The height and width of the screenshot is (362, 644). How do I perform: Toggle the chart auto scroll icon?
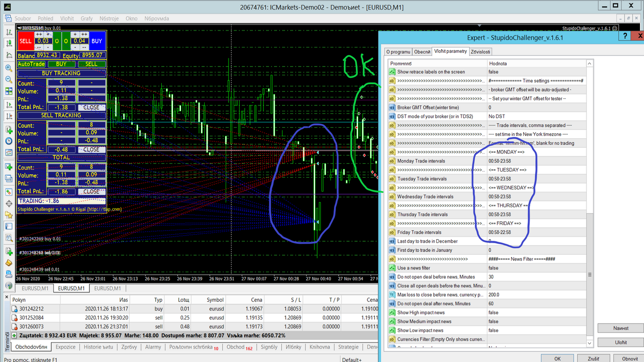[8, 105]
